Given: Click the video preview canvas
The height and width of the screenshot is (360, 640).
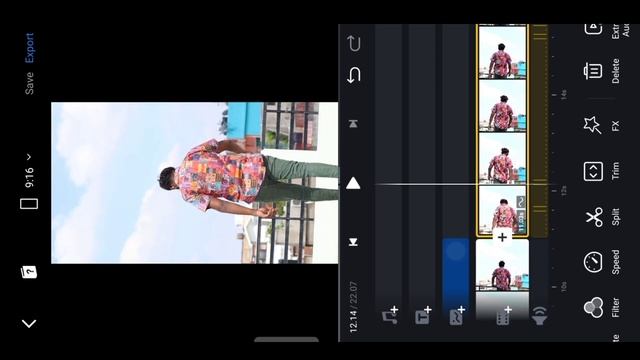Looking at the screenshot, I should click(195, 183).
